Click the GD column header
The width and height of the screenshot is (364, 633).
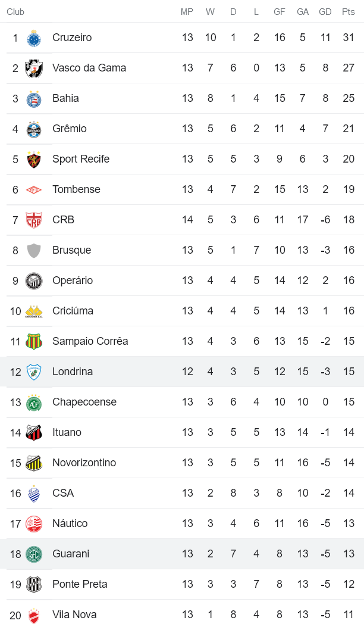[x=325, y=12]
